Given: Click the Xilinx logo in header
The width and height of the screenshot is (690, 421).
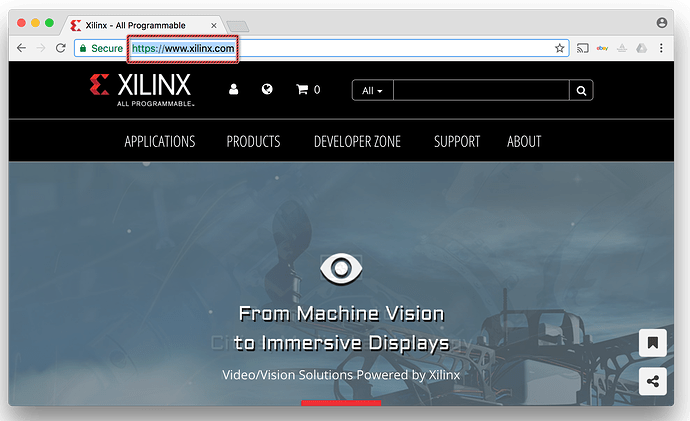Looking at the screenshot, I should 141,89.
